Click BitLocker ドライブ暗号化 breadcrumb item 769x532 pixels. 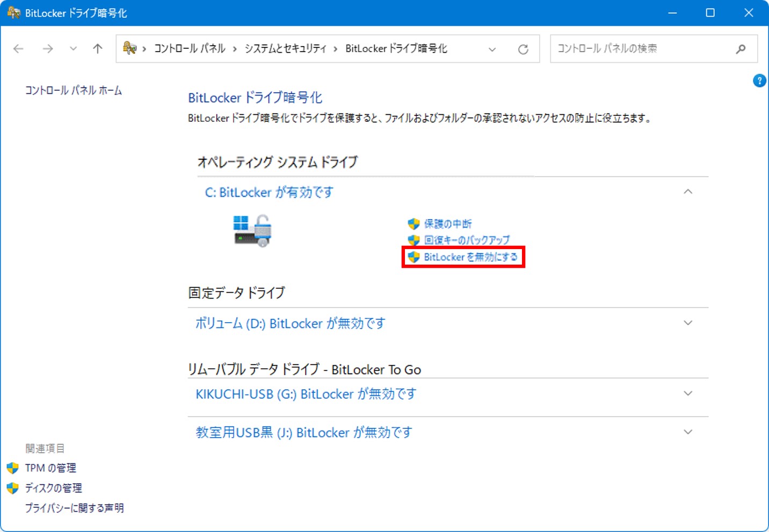(396, 48)
